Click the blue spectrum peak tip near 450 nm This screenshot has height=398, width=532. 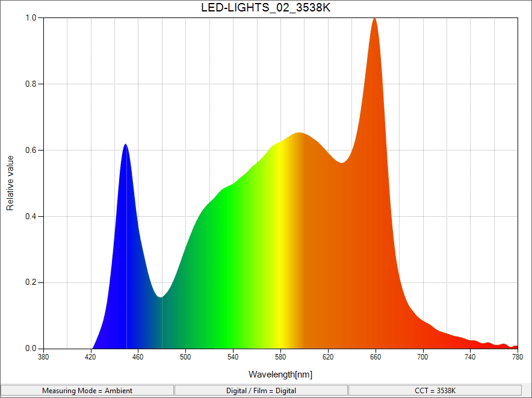click(x=126, y=145)
